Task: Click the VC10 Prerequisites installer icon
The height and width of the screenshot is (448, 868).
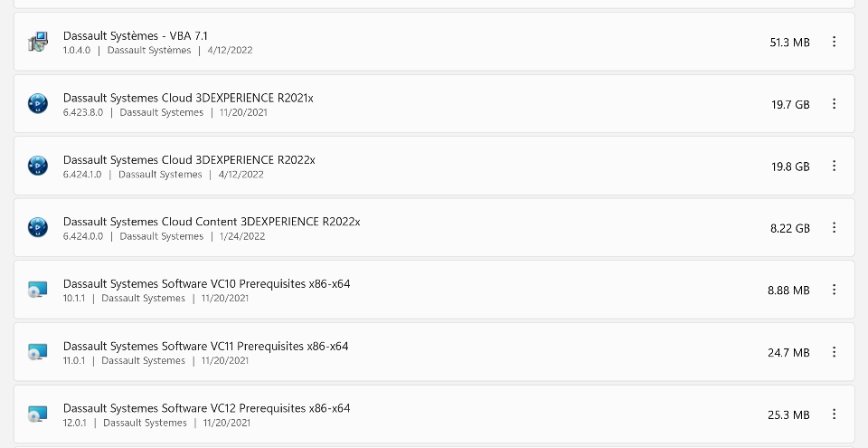Action: 37,290
